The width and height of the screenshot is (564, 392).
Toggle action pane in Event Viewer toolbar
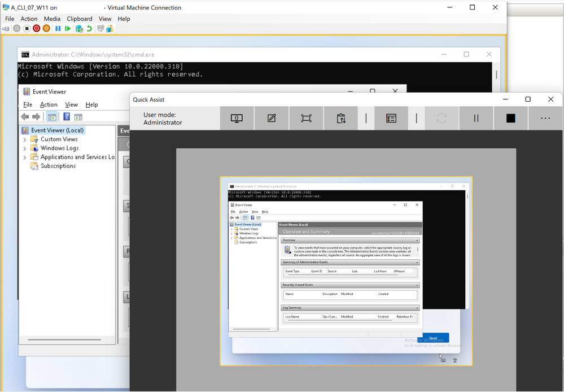[x=78, y=116]
